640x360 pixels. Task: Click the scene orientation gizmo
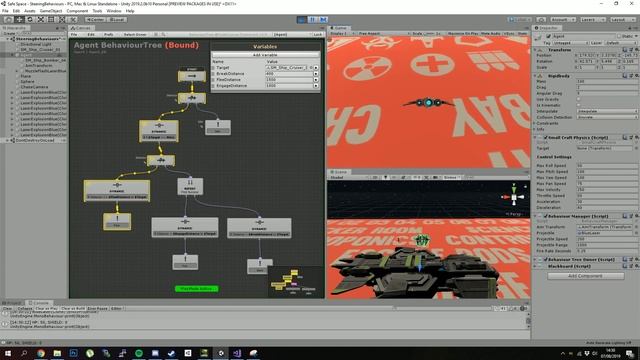514,197
